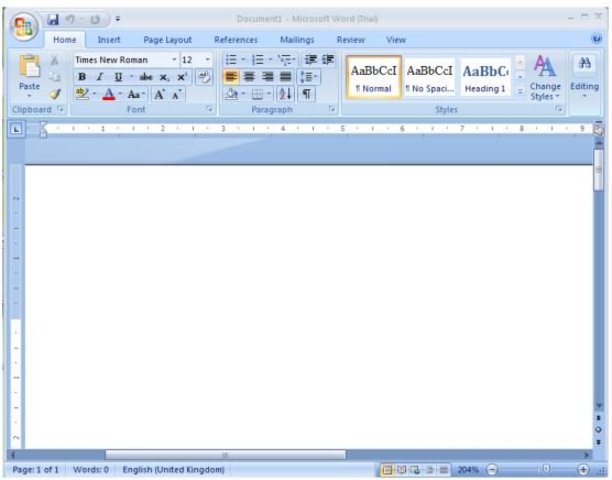Toggle underline formatting

118,77
